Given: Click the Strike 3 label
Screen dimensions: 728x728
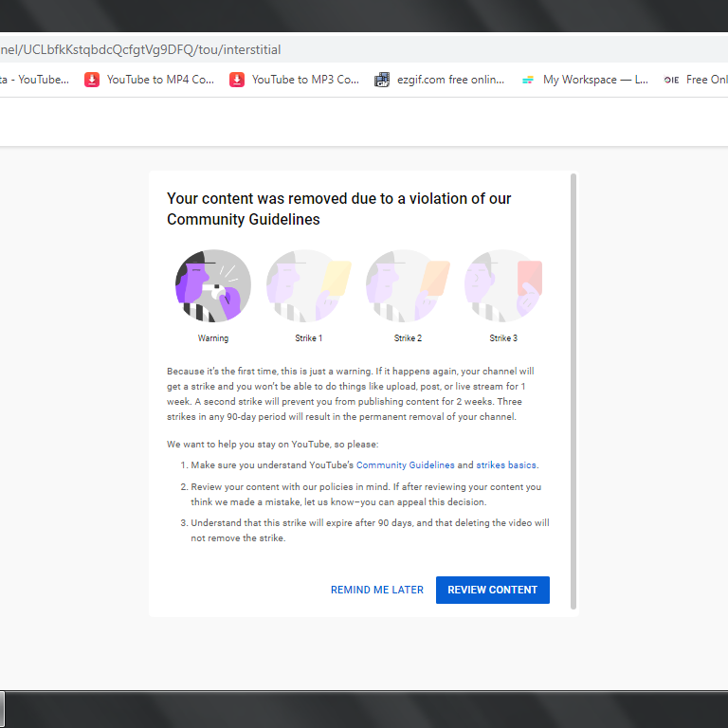Looking at the screenshot, I should click(503, 338).
